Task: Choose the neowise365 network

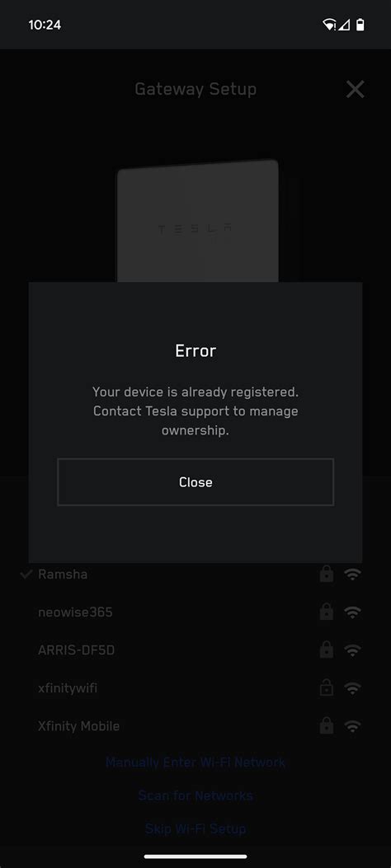Action: (195, 612)
